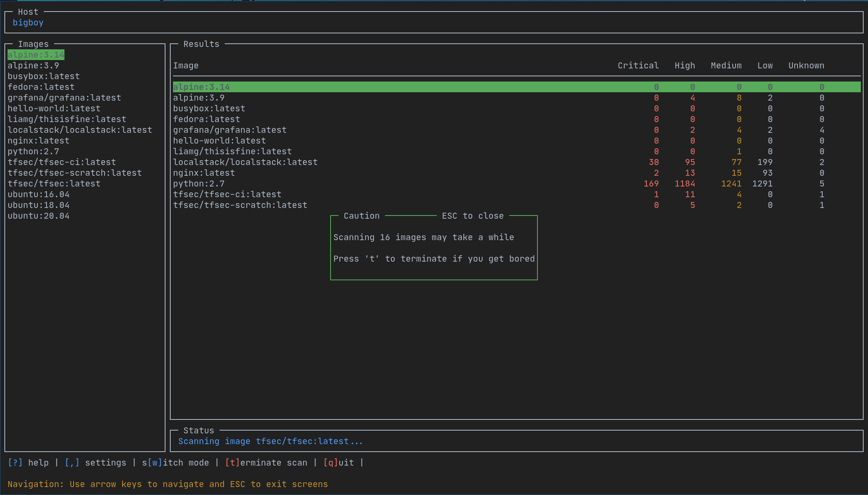The width and height of the screenshot is (868, 495).
Task: Select tfsec/tfsec-ci:latest results row
Action: click(x=227, y=194)
